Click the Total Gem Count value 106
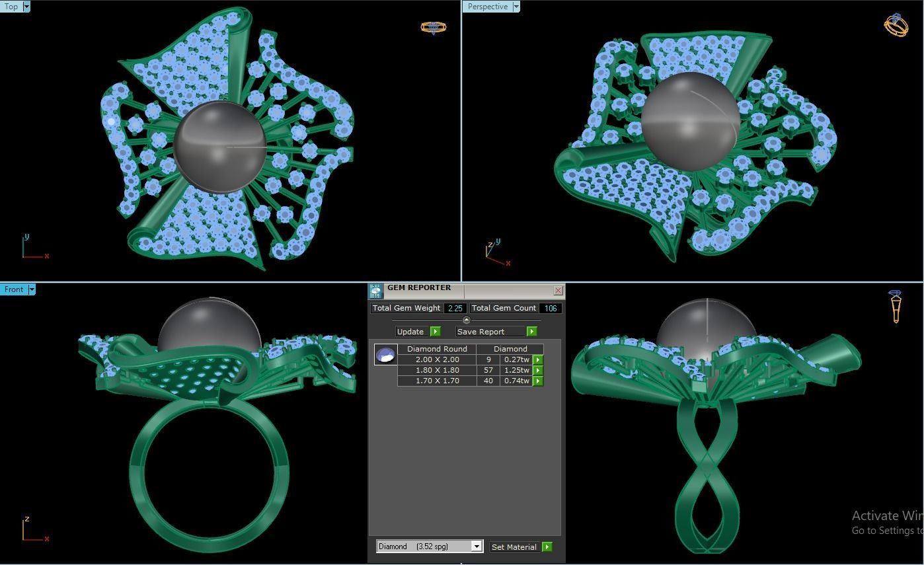The image size is (924, 565). [x=551, y=308]
